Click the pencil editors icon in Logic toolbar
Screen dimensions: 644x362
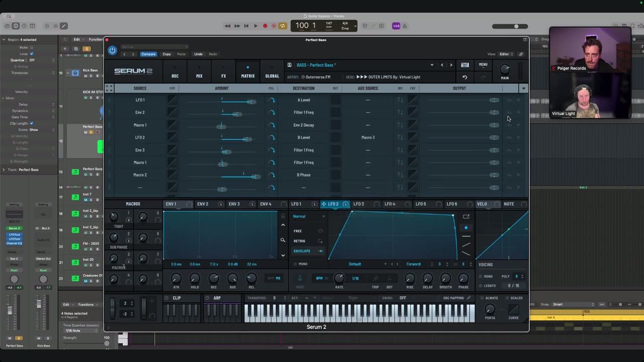click(63, 26)
